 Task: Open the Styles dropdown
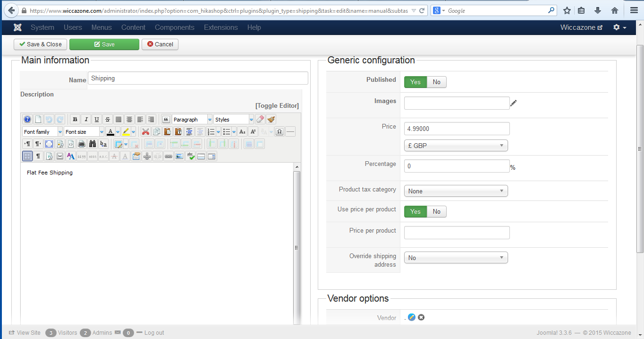point(234,120)
